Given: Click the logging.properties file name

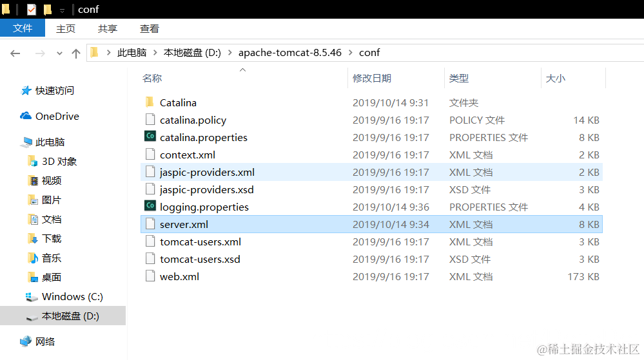Looking at the screenshot, I should 204,207.
